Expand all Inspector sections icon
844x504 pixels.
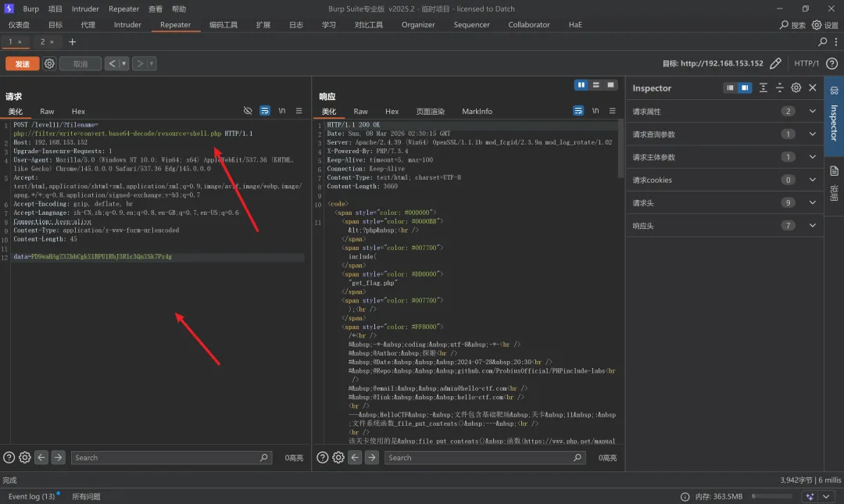[764, 88]
